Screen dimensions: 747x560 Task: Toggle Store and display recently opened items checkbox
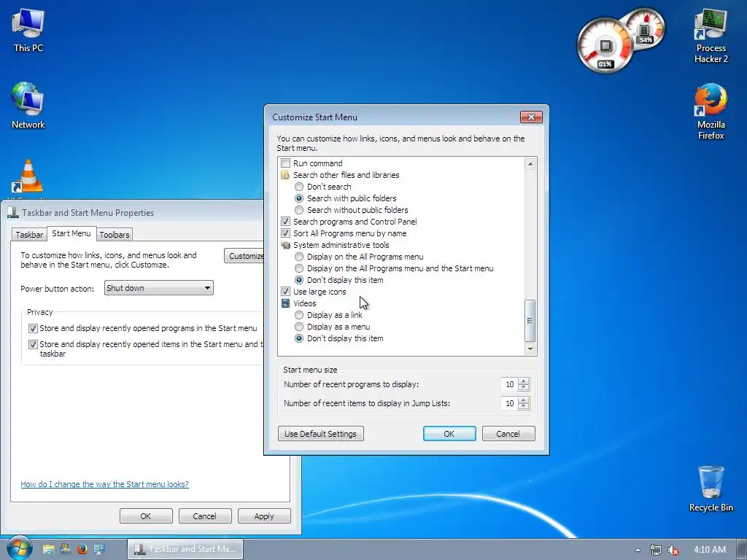tap(33, 344)
